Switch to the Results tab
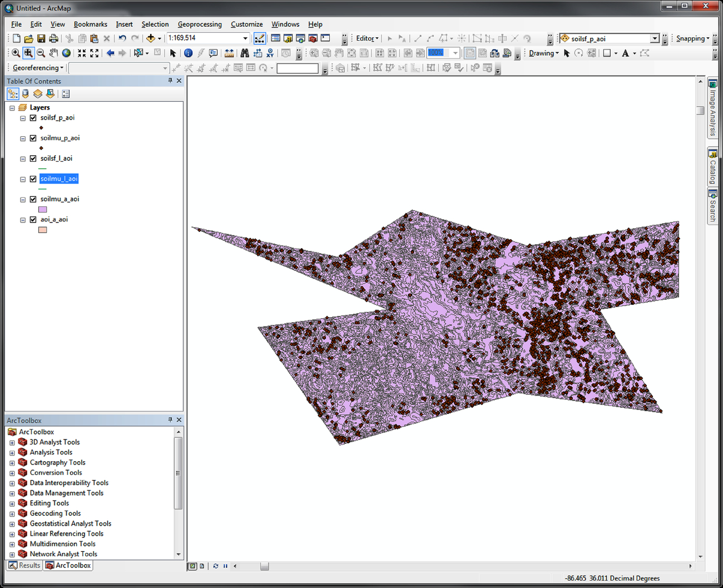This screenshot has width=723, height=588. tap(25, 565)
